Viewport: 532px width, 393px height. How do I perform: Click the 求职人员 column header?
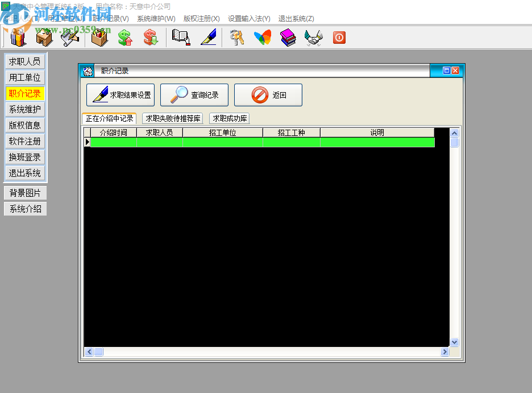click(160, 133)
